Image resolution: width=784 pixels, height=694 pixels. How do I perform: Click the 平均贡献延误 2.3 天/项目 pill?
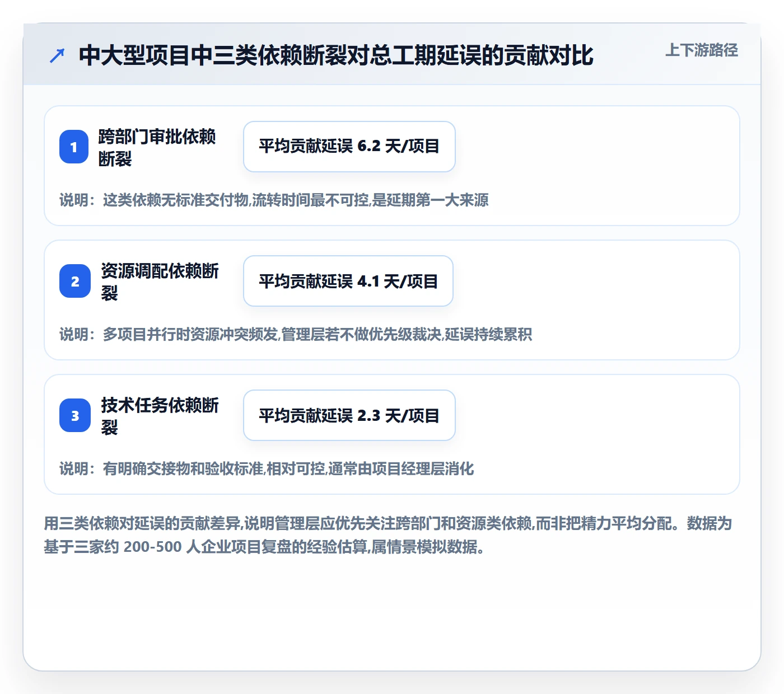(x=349, y=415)
